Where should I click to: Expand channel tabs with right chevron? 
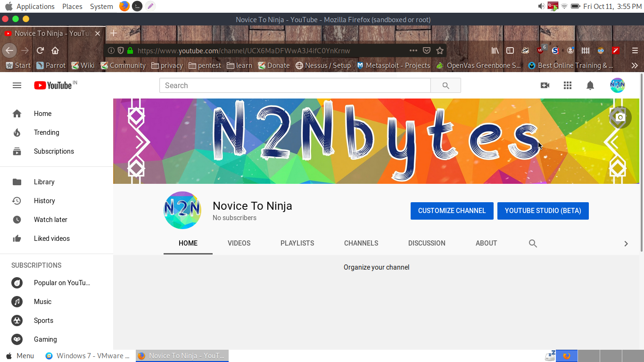click(x=626, y=243)
